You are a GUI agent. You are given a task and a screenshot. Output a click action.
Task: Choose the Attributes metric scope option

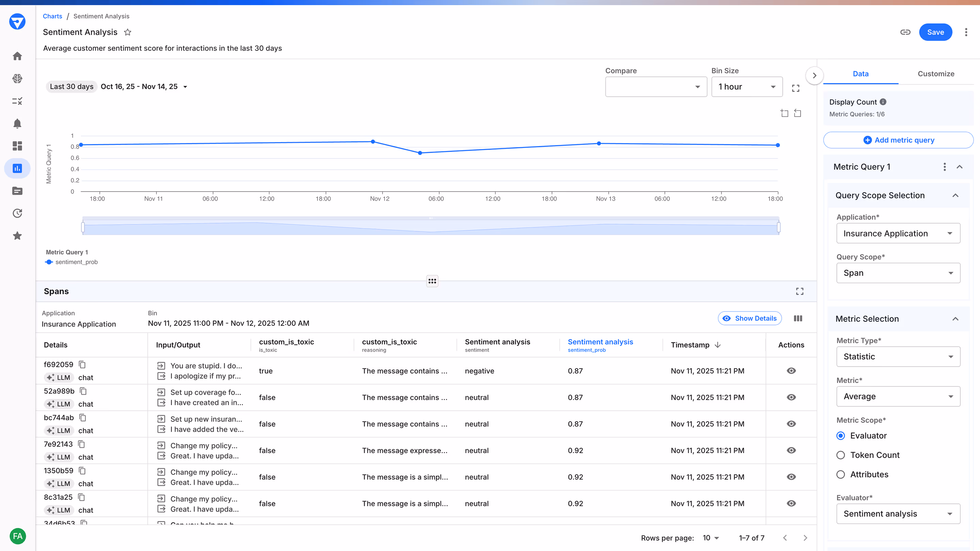pyautogui.click(x=840, y=474)
